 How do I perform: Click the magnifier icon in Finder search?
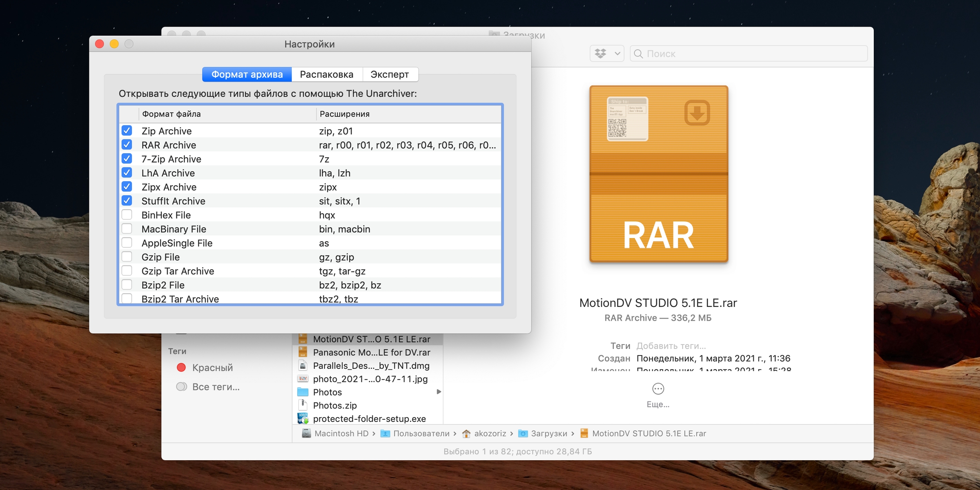[x=638, y=54]
